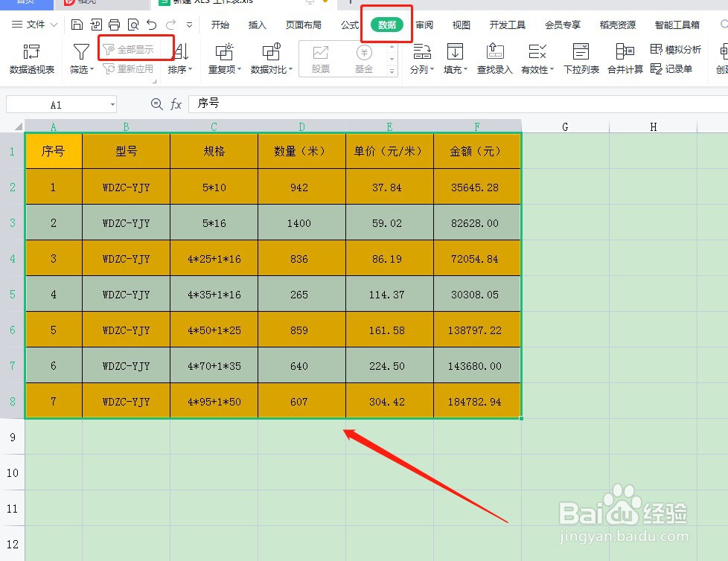Open the 数据透视表 pivot table tool

coord(31,59)
